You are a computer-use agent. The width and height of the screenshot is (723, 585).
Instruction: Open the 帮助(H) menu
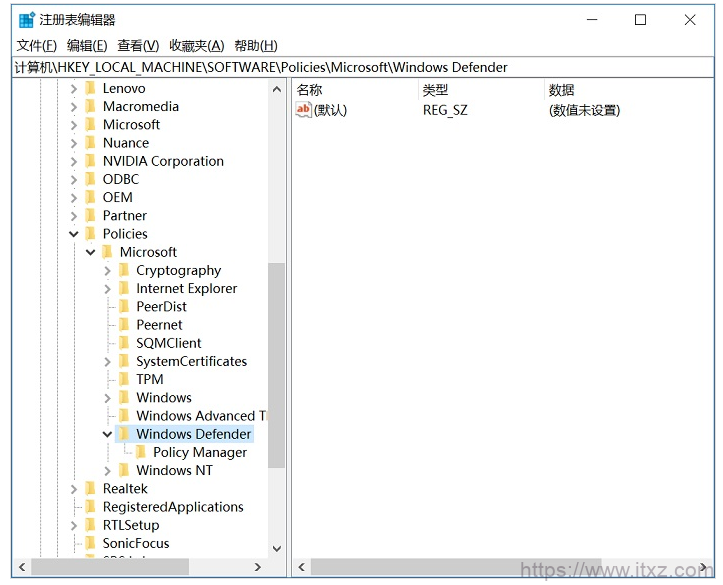pyautogui.click(x=256, y=46)
